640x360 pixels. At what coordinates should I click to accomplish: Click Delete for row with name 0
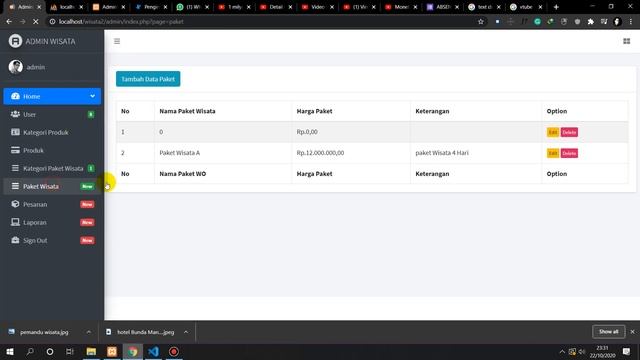569,132
